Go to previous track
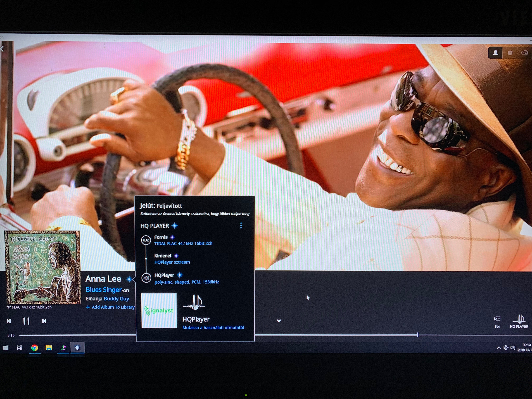This screenshot has width=532, height=399. pyautogui.click(x=9, y=321)
